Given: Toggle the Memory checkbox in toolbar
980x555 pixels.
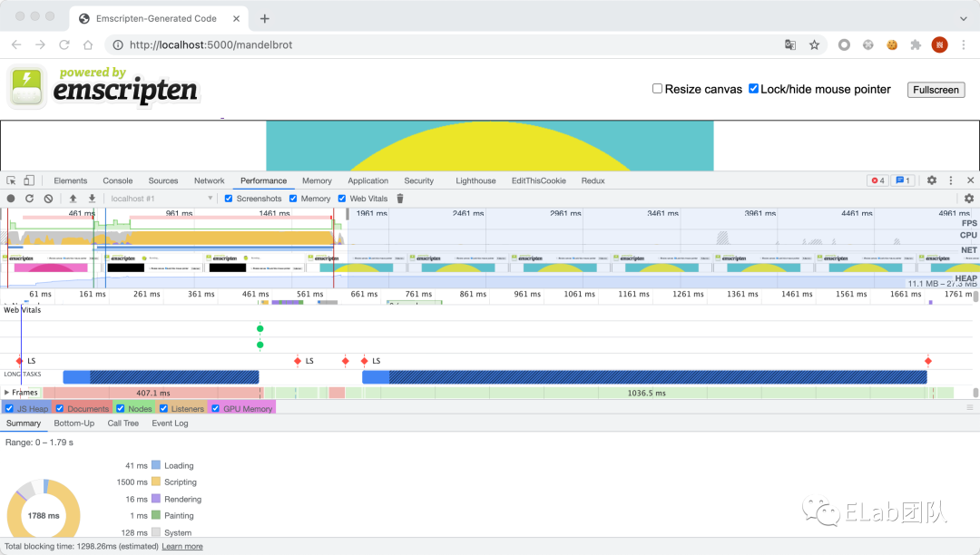Looking at the screenshot, I should pos(293,199).
